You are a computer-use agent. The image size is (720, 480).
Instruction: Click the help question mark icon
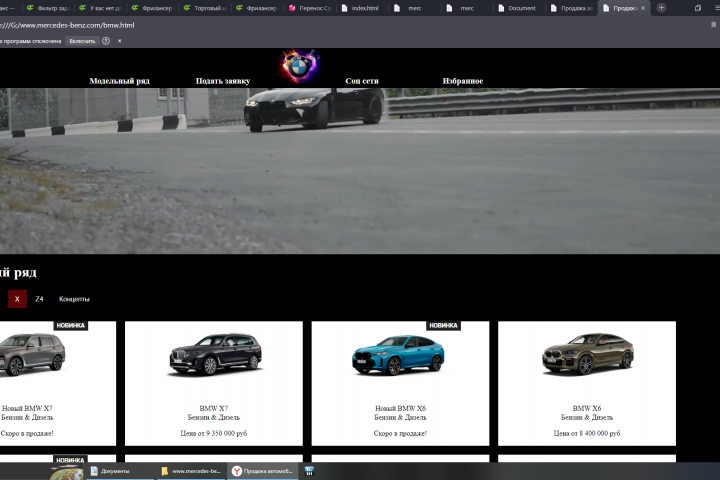click(106, 41)
